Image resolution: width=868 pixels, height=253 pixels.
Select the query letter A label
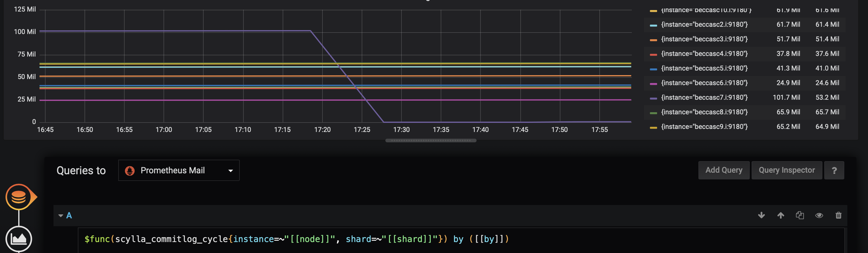point(69,216)
